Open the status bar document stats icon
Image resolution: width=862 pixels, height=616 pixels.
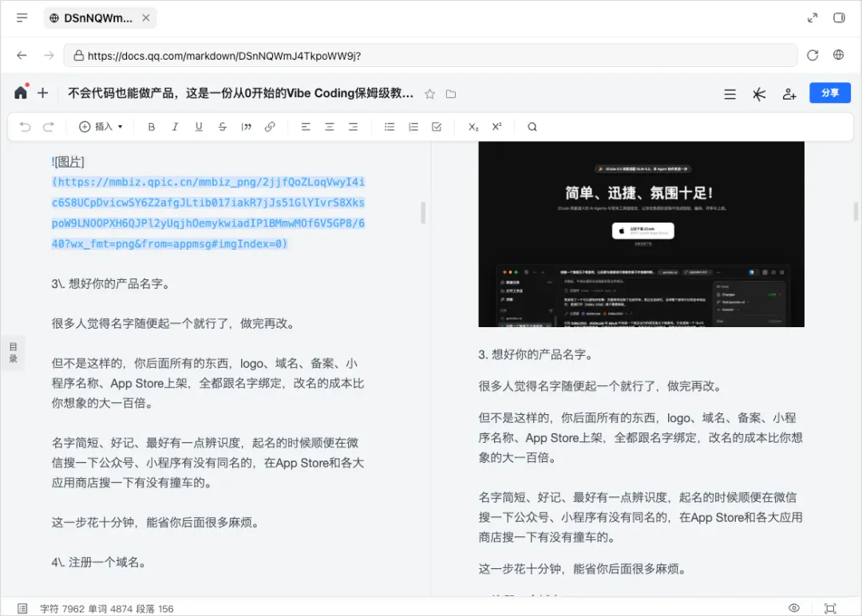tap(22, 608)
